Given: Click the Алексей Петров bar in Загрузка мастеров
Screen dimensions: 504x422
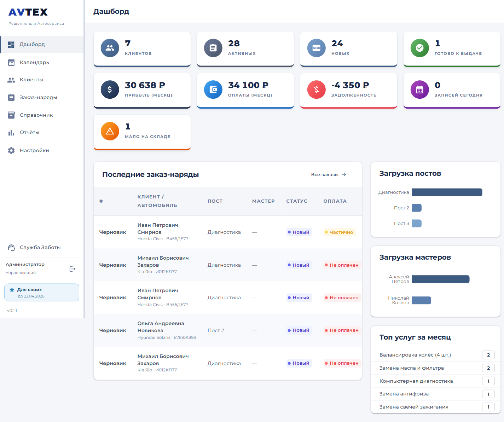Looking at the screenshot, I should (441, 279).
